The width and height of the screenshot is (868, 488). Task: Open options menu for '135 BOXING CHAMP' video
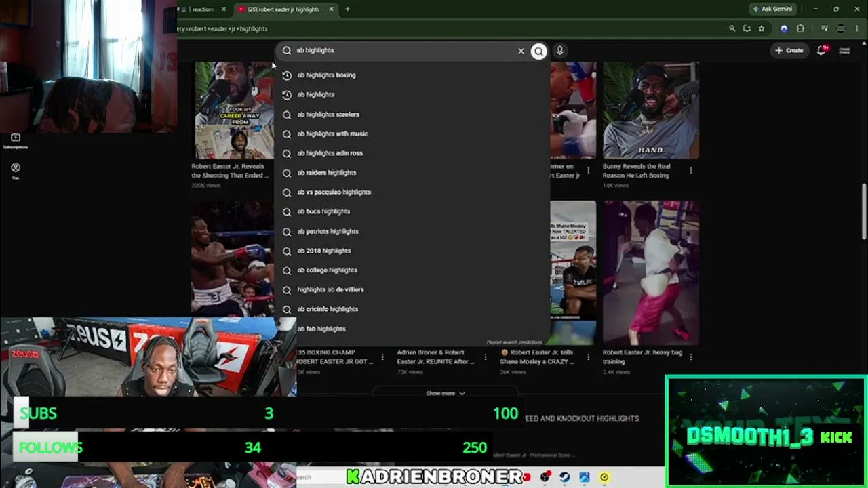coord(382,357)
